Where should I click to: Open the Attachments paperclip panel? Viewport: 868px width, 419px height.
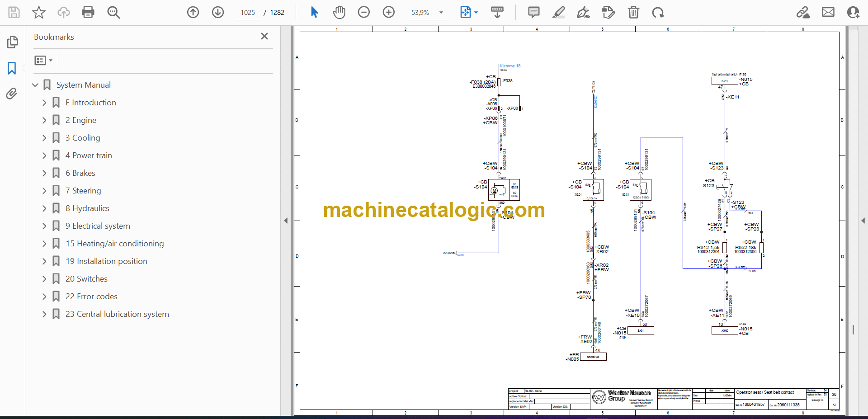[x=12, y=94]
